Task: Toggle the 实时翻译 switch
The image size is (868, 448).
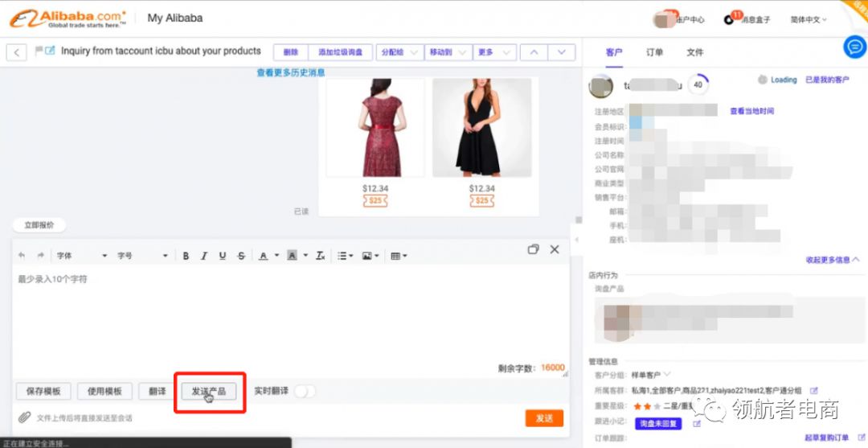Action: pos(305,392)
